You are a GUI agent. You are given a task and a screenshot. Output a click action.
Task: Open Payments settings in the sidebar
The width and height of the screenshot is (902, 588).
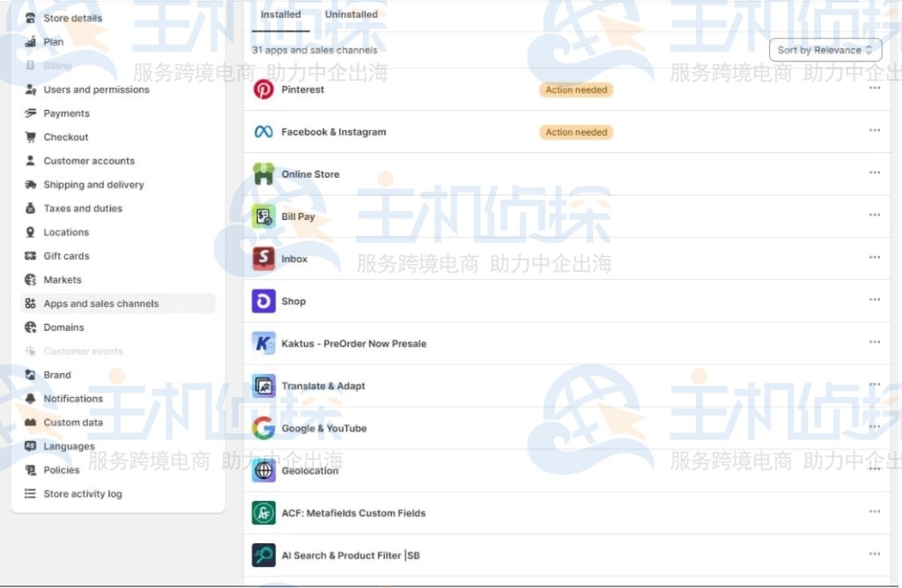coord(66,113)
